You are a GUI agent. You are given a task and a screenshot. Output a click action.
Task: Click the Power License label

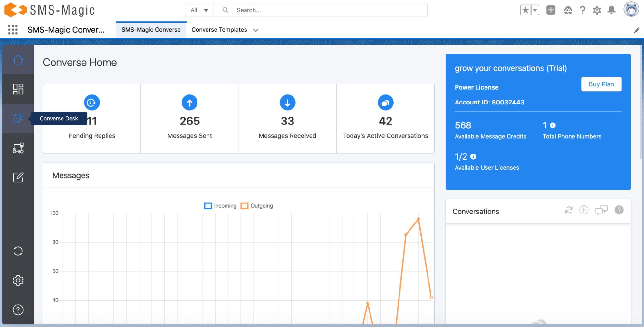click(x=476, y=87)
